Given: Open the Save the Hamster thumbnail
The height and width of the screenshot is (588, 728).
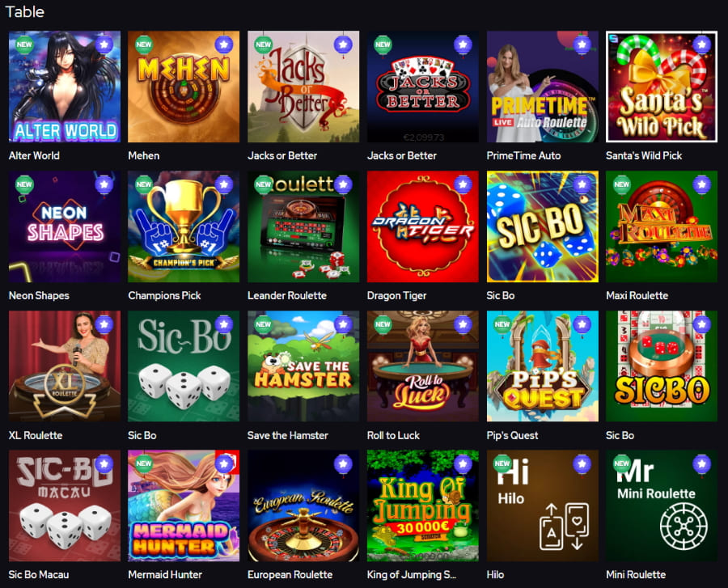Looking at the screenshot, I should tap(303, 366).
